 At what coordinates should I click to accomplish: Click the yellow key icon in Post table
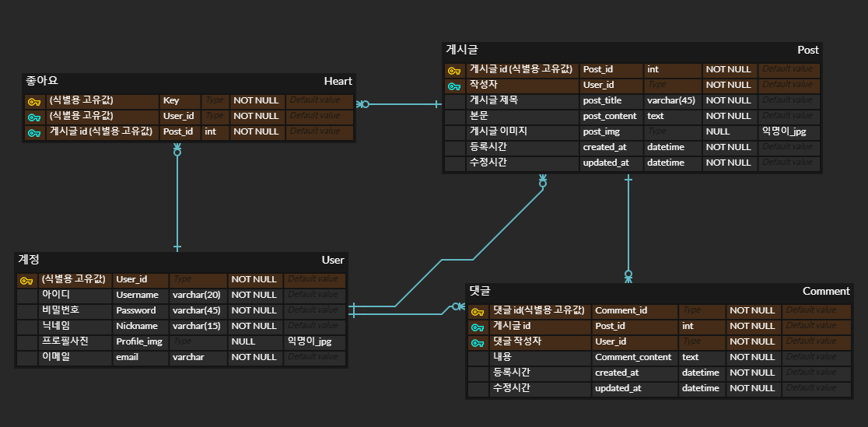click(x=454, y=71)
